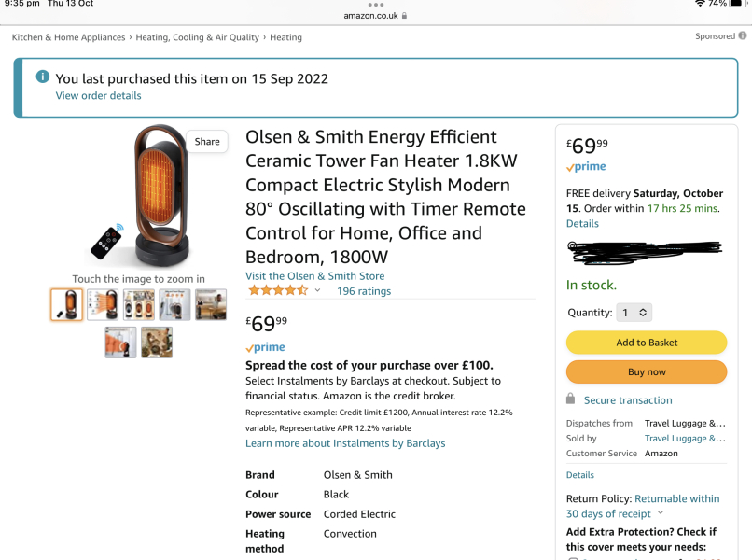The width and height of the screenshot is (752, 560).
Task: Tap the battery indicator in the status bar
Action: click(x=737, y=3)
